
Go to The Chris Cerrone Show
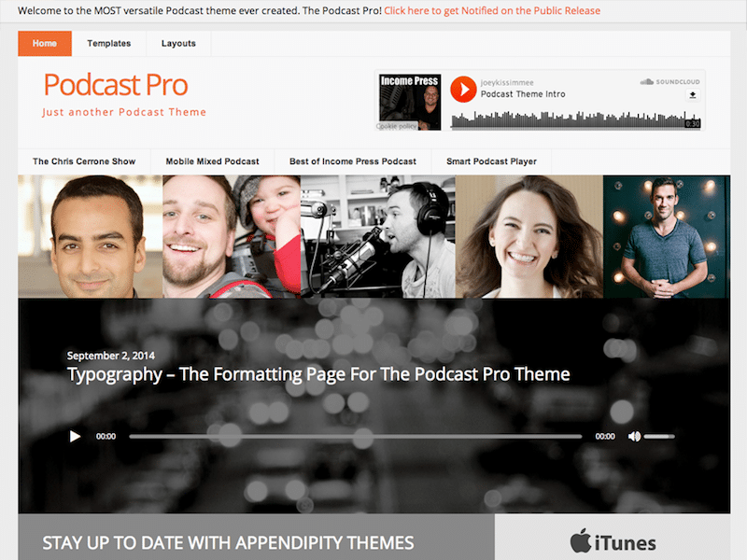84,161
